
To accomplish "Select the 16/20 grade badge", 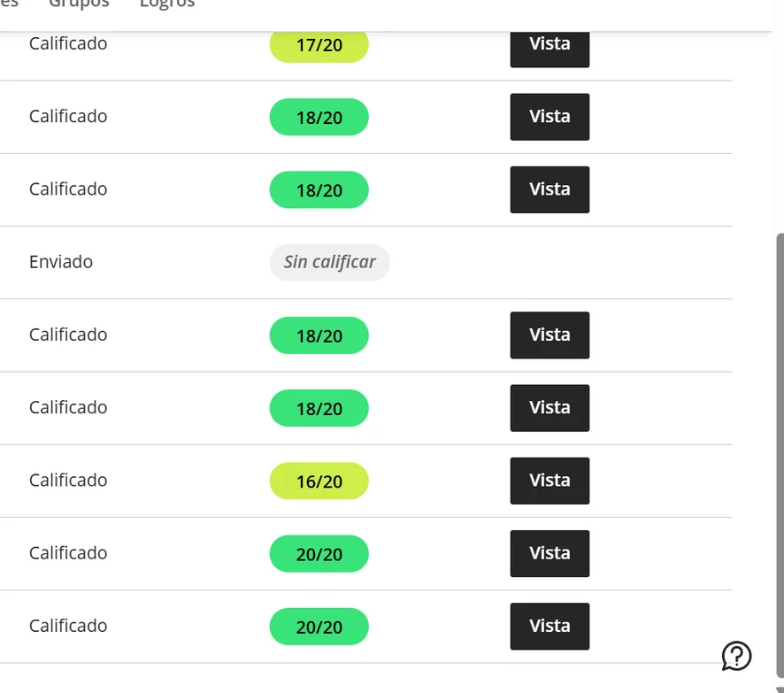I will (x=319, y=481).
